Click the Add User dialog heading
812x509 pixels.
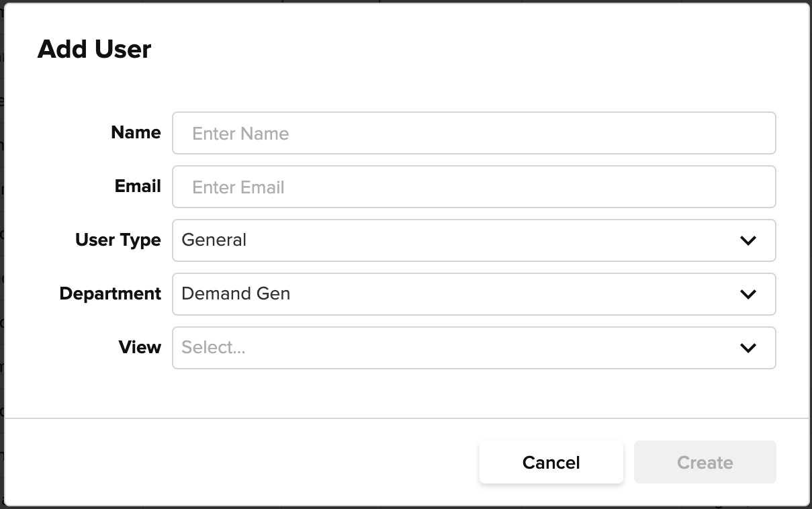[x=95, y=49]
